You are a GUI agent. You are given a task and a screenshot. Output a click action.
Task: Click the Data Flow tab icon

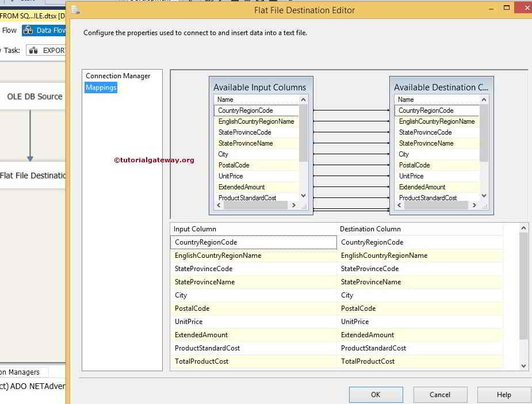click(28, 31)
